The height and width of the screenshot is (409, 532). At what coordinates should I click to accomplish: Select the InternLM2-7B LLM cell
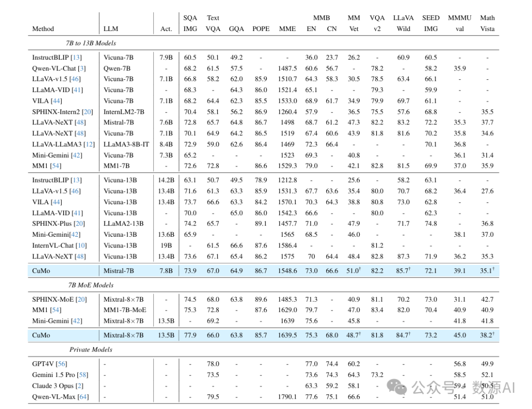124,112
